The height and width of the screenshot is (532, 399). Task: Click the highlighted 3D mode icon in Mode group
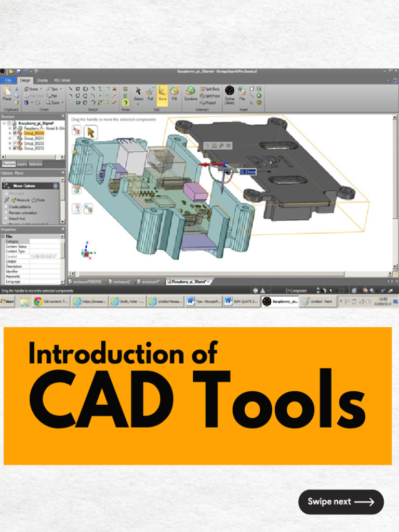click(x=125, y=102)
